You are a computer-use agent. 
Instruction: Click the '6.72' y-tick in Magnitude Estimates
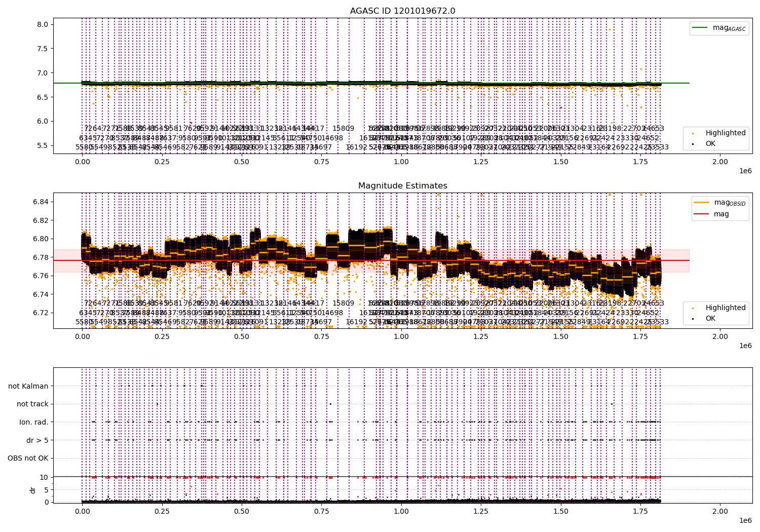tap(41, 313)
